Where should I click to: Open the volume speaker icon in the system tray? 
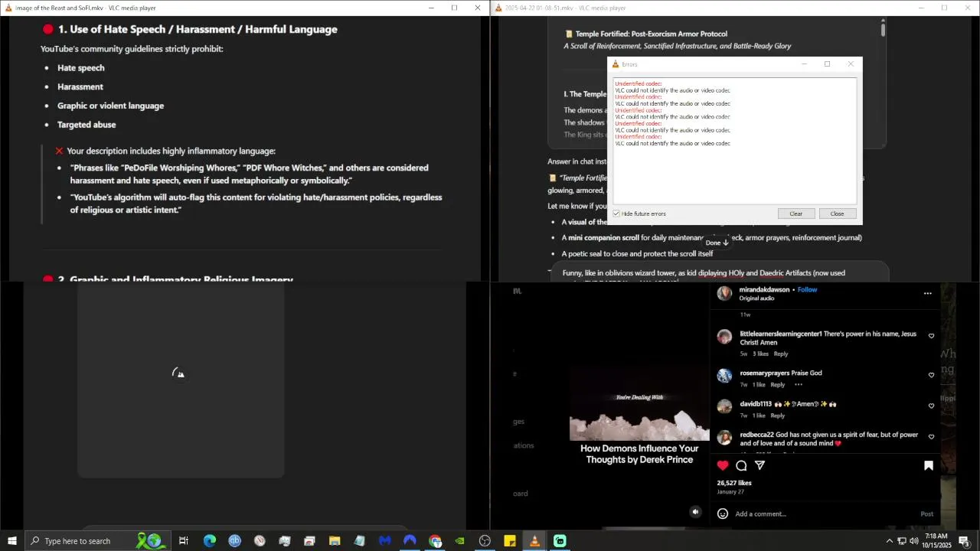pos(914,541)
